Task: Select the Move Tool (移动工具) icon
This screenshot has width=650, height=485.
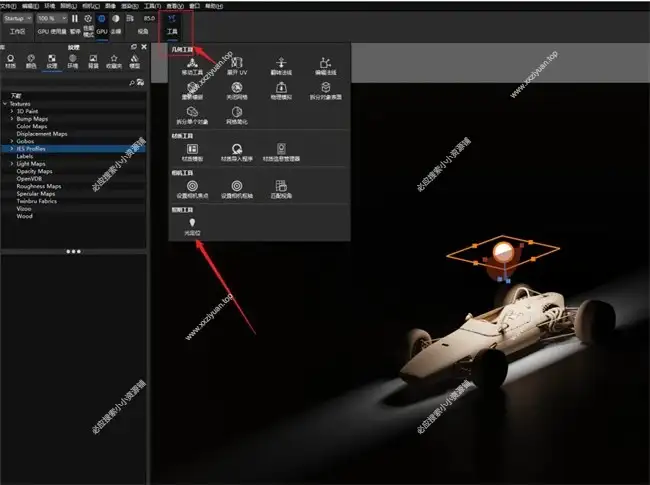Action: (192, 63)
